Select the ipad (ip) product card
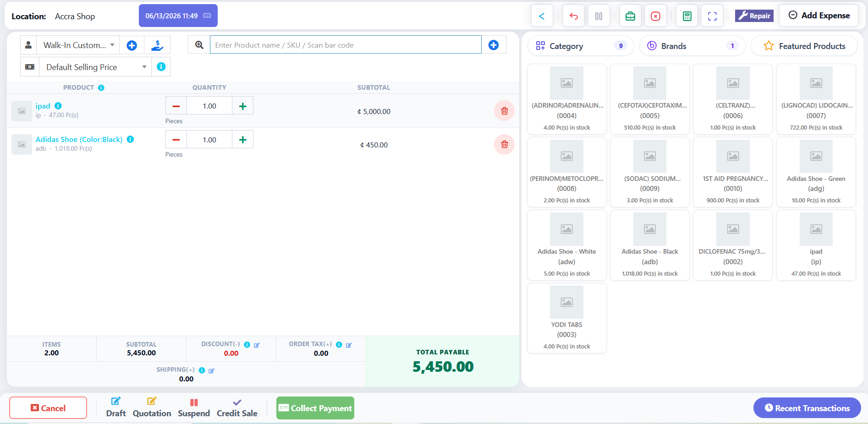868x424 pixels. 816,245
